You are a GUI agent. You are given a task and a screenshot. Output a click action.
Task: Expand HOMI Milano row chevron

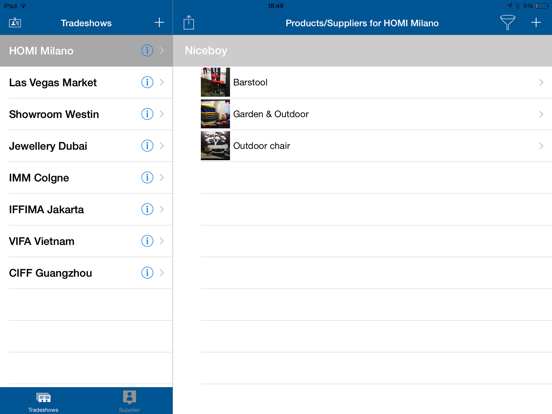162,50
